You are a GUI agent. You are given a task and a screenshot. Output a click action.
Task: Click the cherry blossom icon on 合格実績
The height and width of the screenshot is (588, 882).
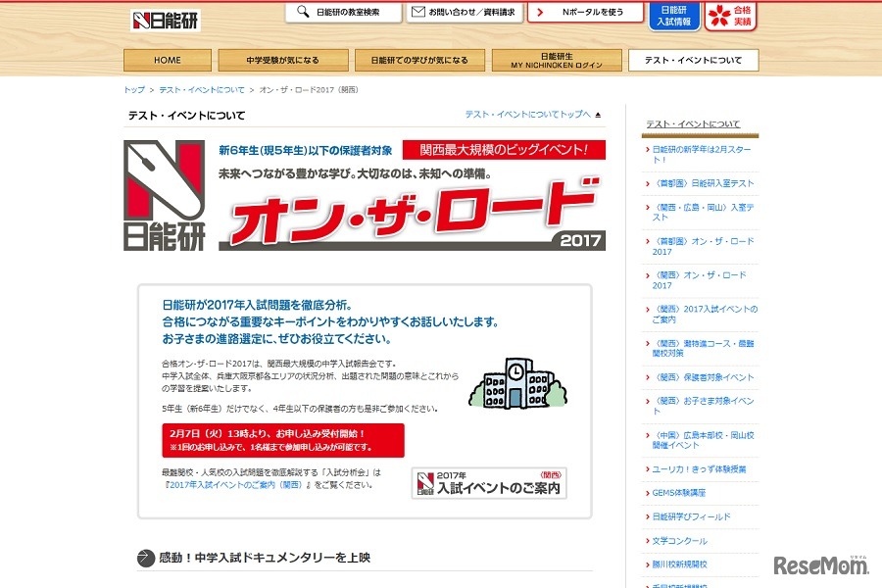(719, 16)
